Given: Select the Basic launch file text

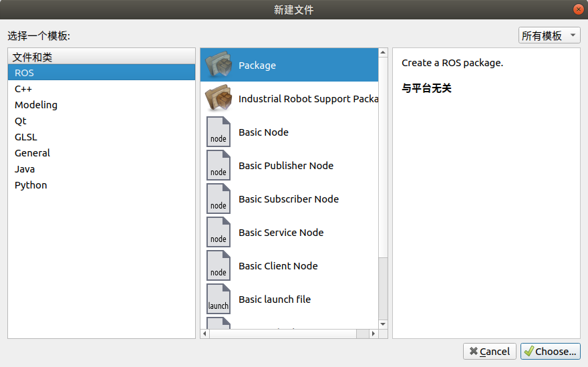Looking at the screenshot, I should [275, 299].
